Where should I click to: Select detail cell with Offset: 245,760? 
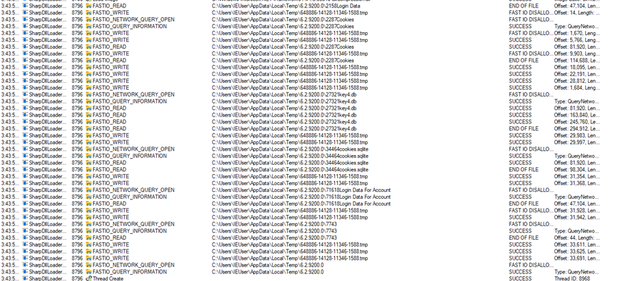tap(577, 122)
